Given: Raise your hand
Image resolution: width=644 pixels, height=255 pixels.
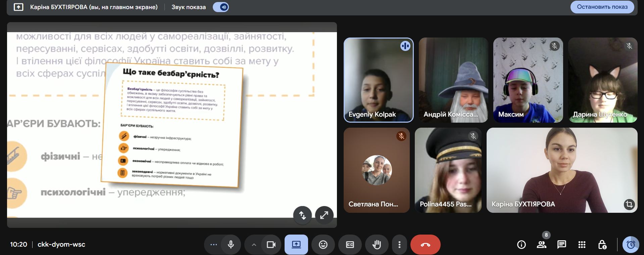Looking at the screenshot, I should click(x=377, y=245).
